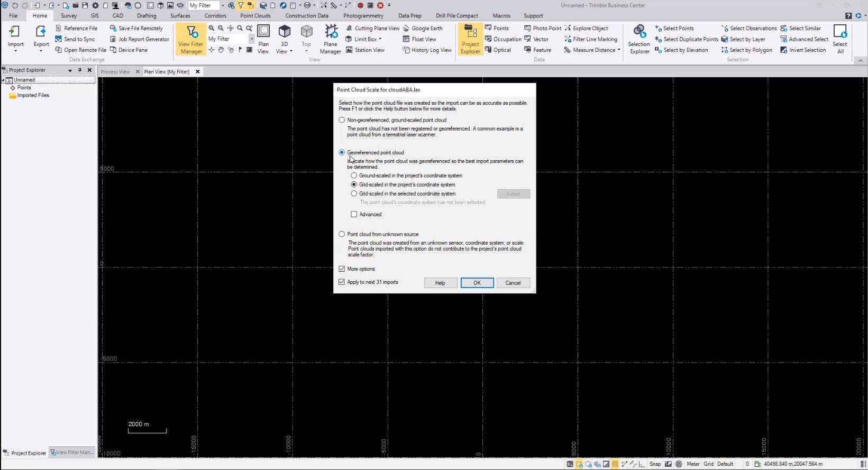
Task: Open Google Earth view
Action: pyautogui.click(x=426, y=29)
